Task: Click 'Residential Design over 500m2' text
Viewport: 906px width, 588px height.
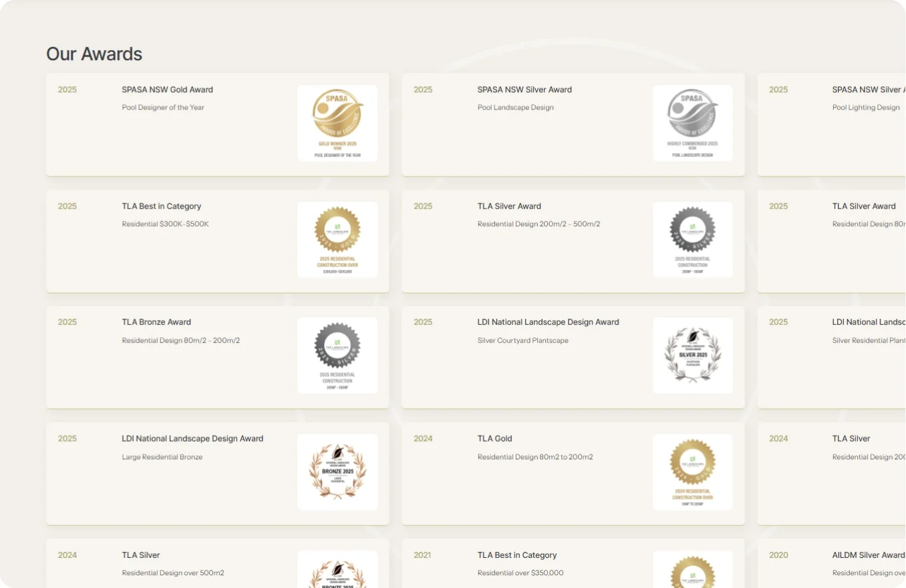Action: pyautogui.click(x=173, y=573)
